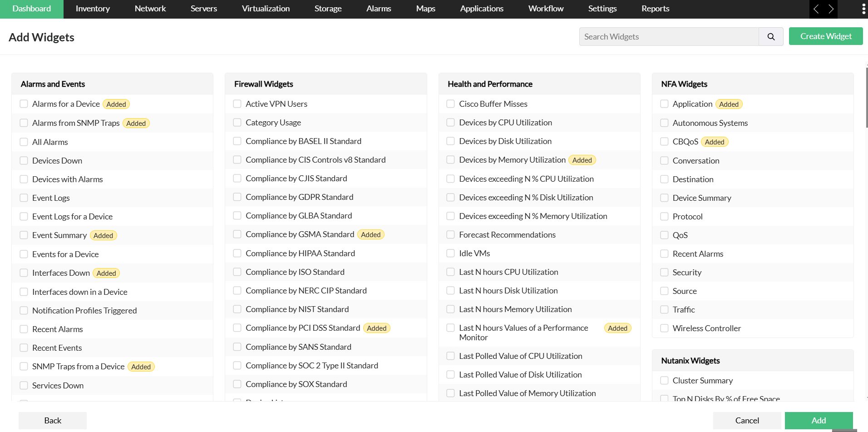Select the Idle VMs checkbox
The width and height of the screenshot is (868, 432).
pos(450,253)
